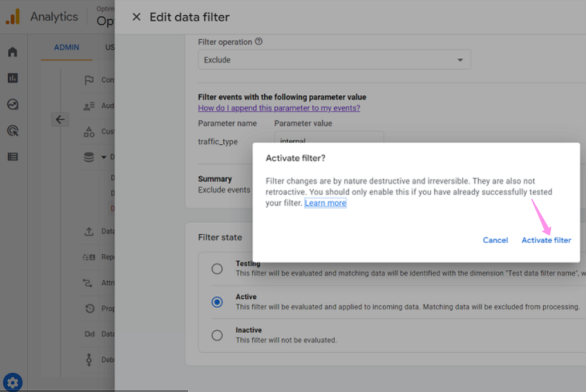Image resolution: width=586 pixels, height=392 pixels.
Task: Open 'How do I append this parameter' link
Action: point(279,108)
